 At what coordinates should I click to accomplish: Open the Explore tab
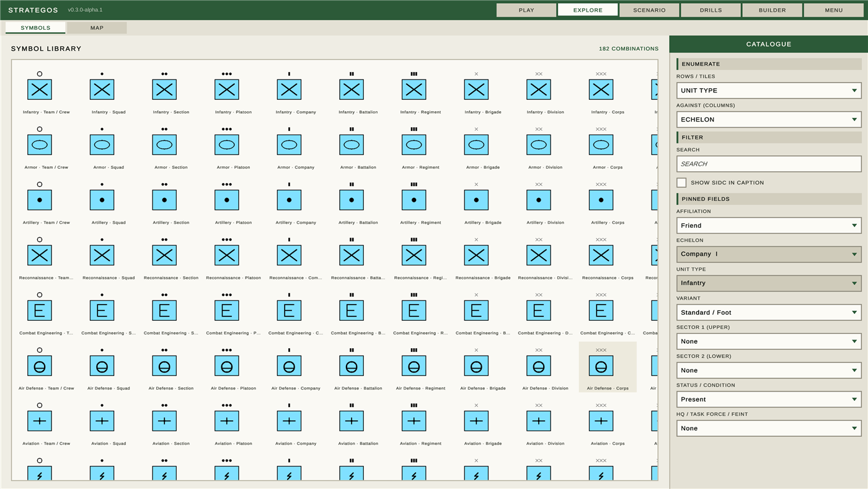(x=588, y=10)
